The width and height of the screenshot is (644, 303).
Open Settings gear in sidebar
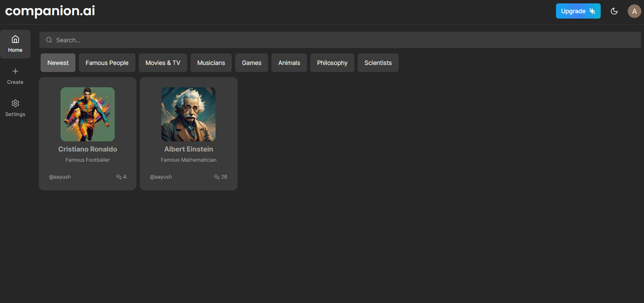click(x=15, y=103)
